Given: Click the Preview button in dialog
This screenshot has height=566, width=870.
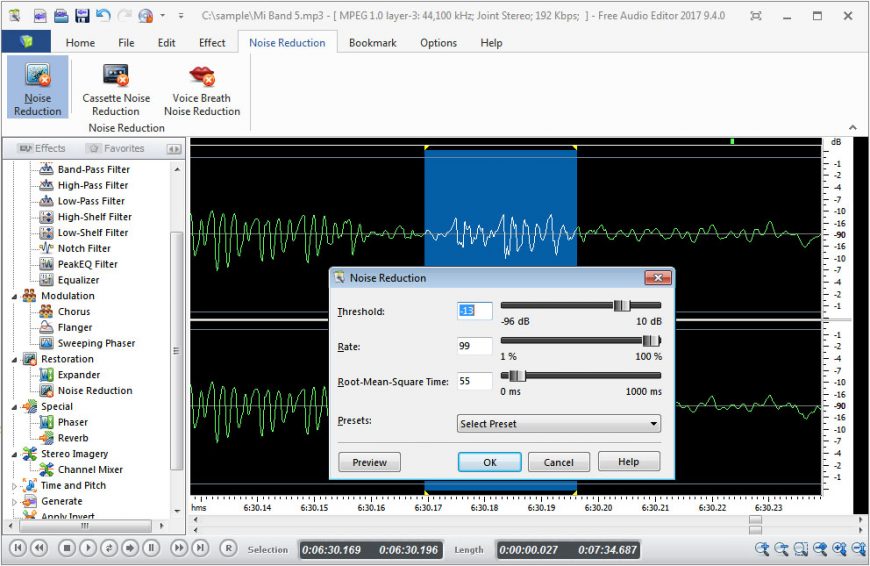Looking at the screenshot, I should point(369,462).
